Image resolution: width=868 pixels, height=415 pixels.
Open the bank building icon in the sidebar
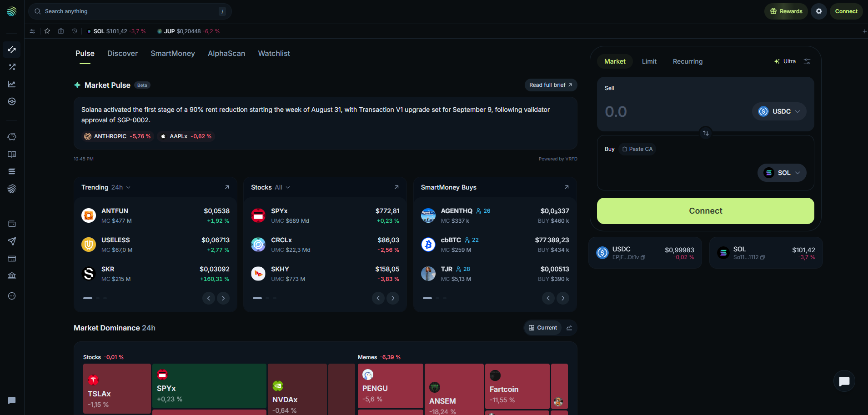click(12, 276)
